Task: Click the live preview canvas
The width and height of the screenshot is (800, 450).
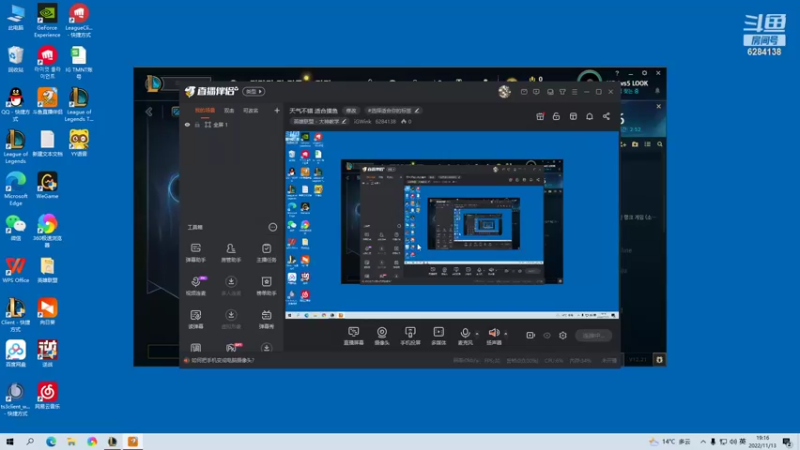Action: tap(452, 224)
